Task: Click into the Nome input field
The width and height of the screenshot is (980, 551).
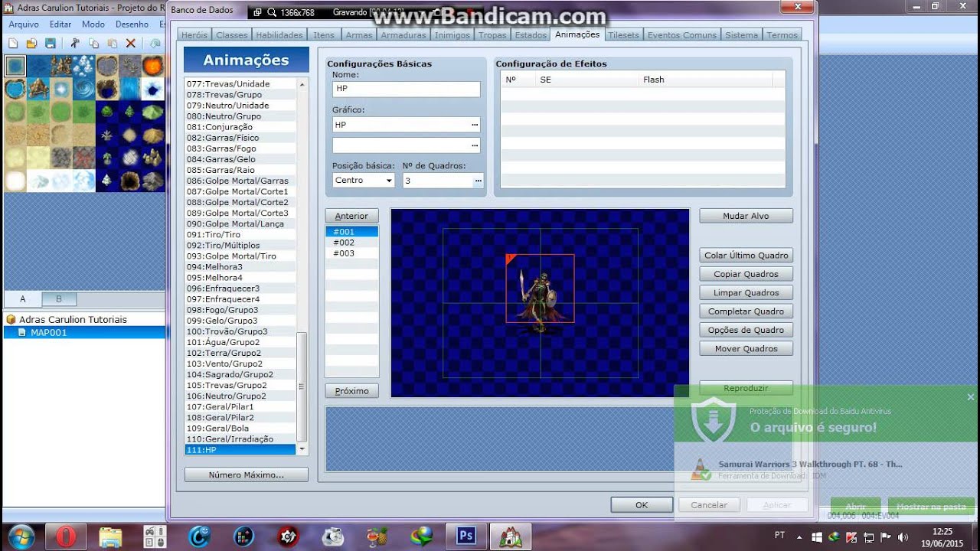Action: [406, 89]
